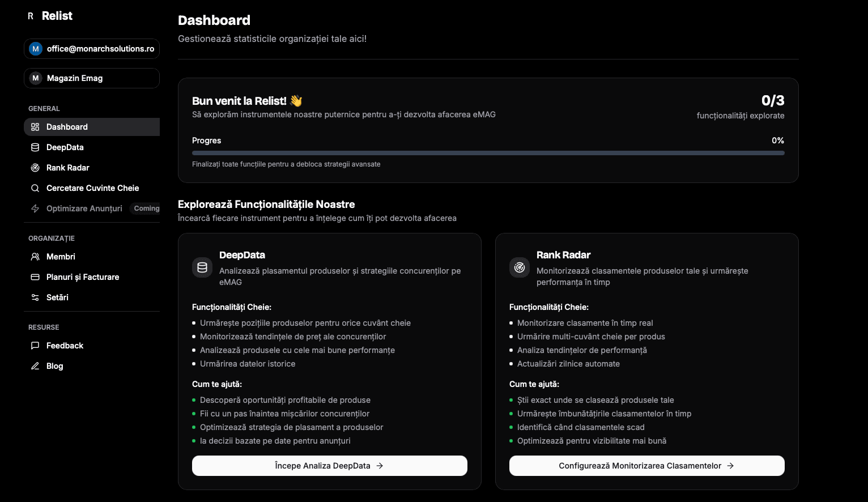Open Setări via the settings icon

(x=35, y=297)
